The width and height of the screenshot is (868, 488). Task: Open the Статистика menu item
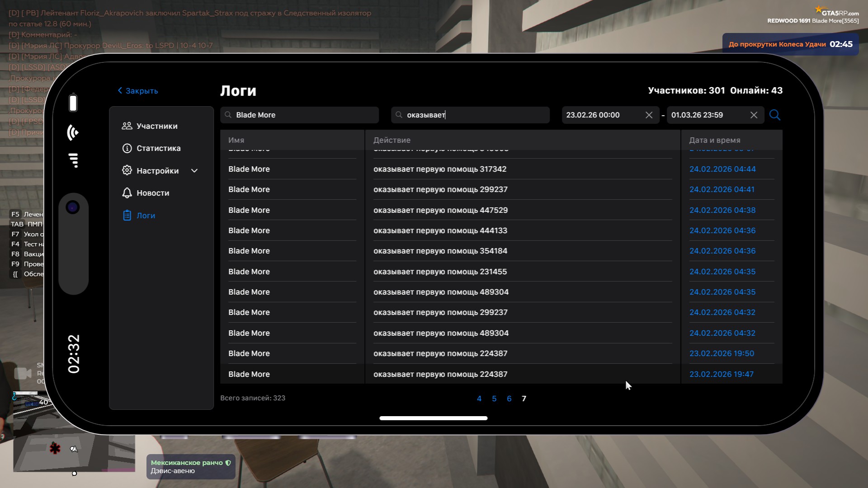coord(158,148)
